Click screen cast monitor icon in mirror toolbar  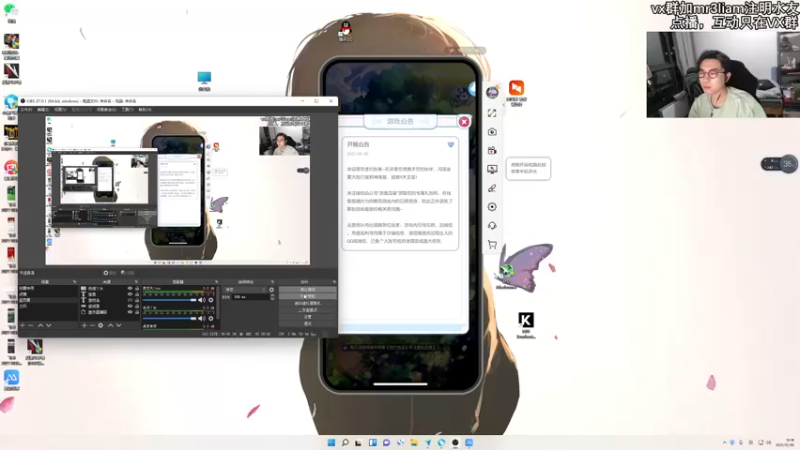(x=492, y=169)
